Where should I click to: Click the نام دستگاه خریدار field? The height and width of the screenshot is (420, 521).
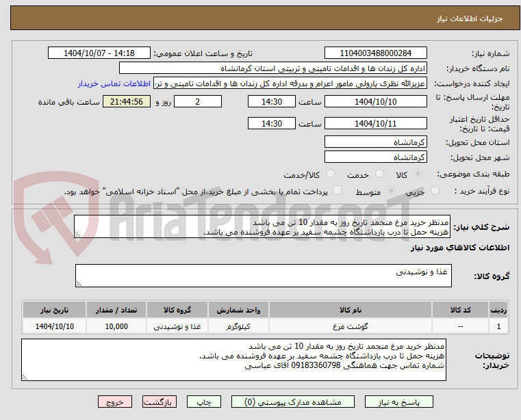click(x=272, y=68)
